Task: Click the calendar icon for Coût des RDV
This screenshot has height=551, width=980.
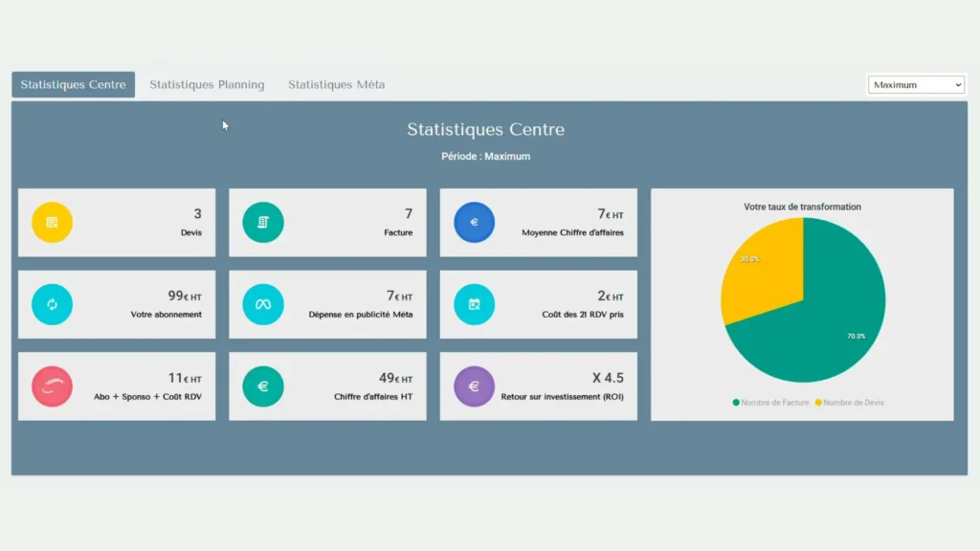Action: click(474, 304)
